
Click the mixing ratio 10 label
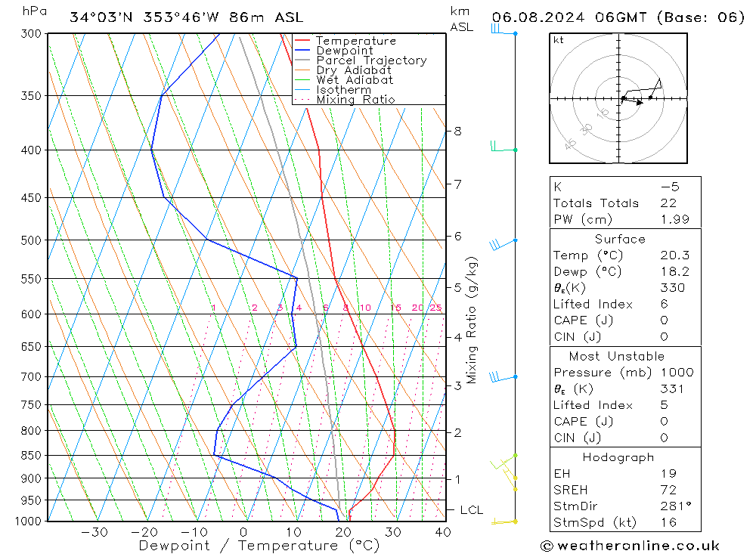click(x=365, y=308)
